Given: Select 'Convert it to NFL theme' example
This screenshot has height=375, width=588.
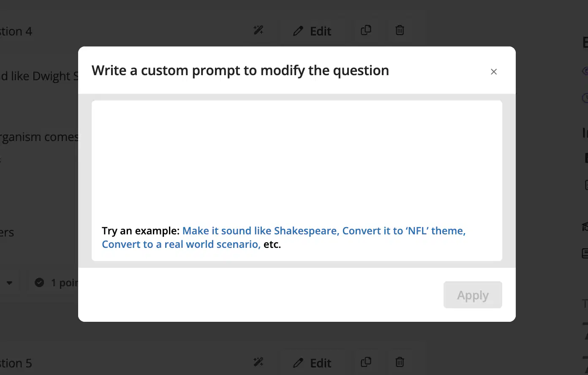Looking at the screenshot, I should tap(404, 231).
